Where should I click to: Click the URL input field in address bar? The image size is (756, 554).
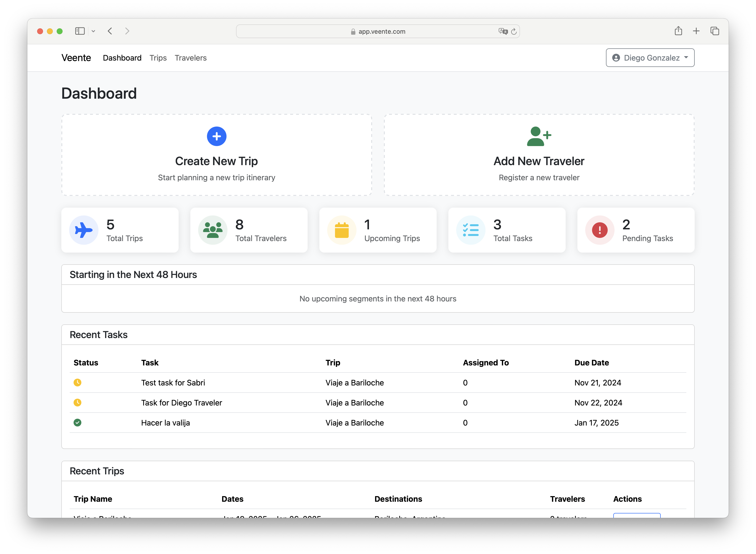pyautogui.click(x=378, y=31)
